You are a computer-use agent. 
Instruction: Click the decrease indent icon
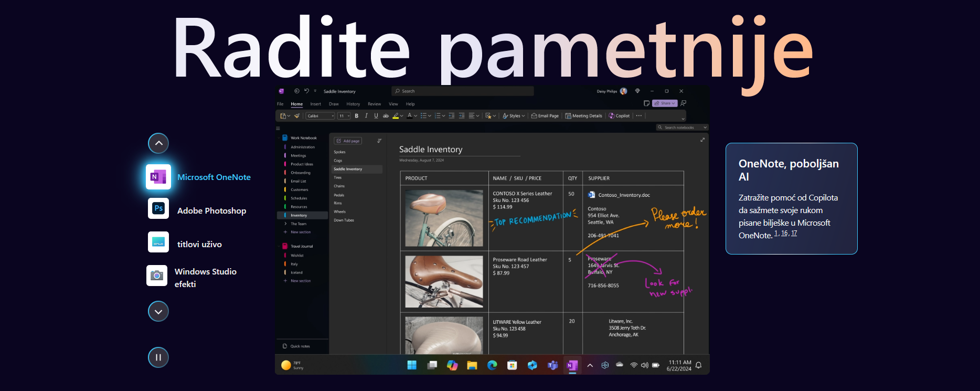(452, 116)
